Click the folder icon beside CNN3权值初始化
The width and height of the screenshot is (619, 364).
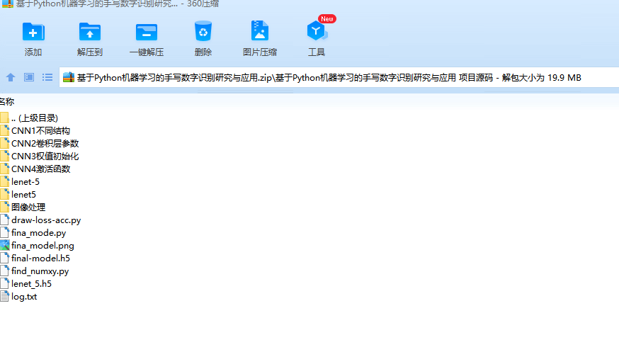pyautogui.click(x=4, y=157)
